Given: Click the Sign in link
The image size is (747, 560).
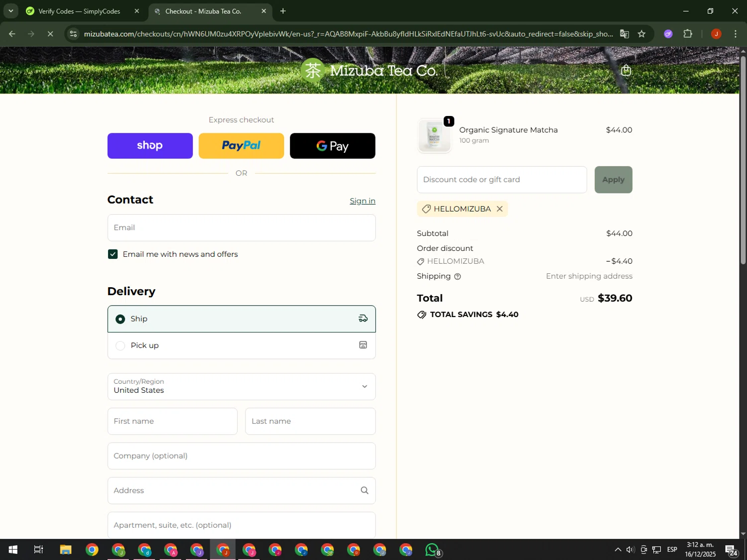Looking at the screenshot, I should pos(363,201).
